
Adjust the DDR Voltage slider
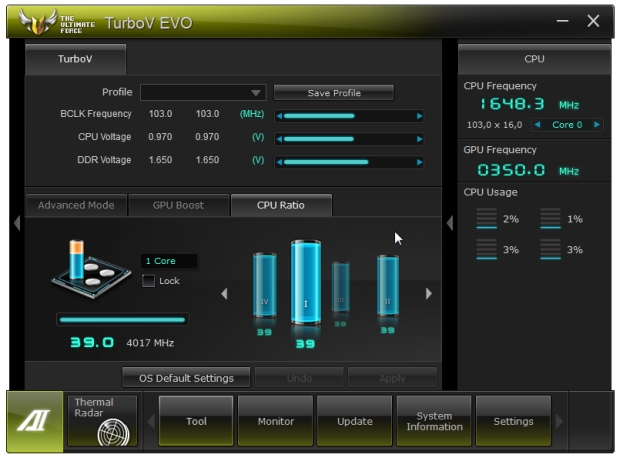[x=349, y=162]
